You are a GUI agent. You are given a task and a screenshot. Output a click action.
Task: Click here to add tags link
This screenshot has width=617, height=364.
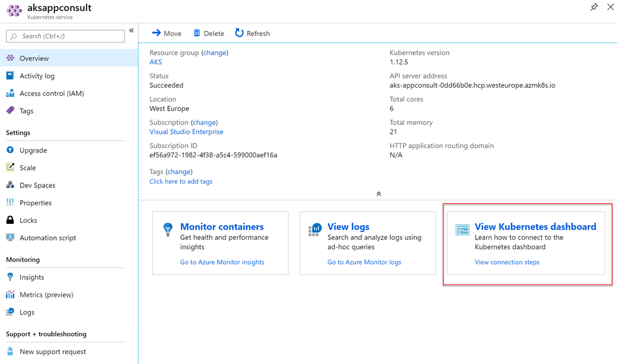click(x=181, y=181)
